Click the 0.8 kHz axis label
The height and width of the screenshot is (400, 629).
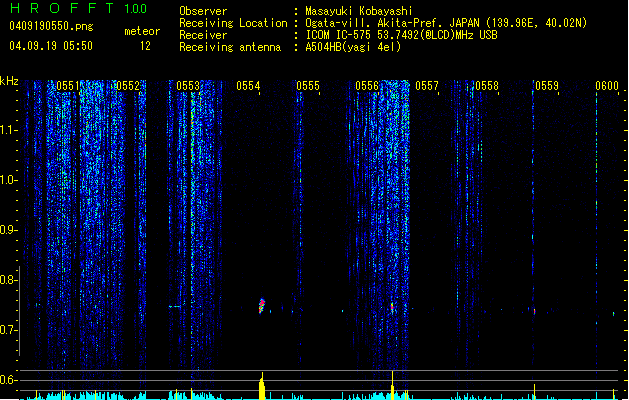tap(8, 280)
